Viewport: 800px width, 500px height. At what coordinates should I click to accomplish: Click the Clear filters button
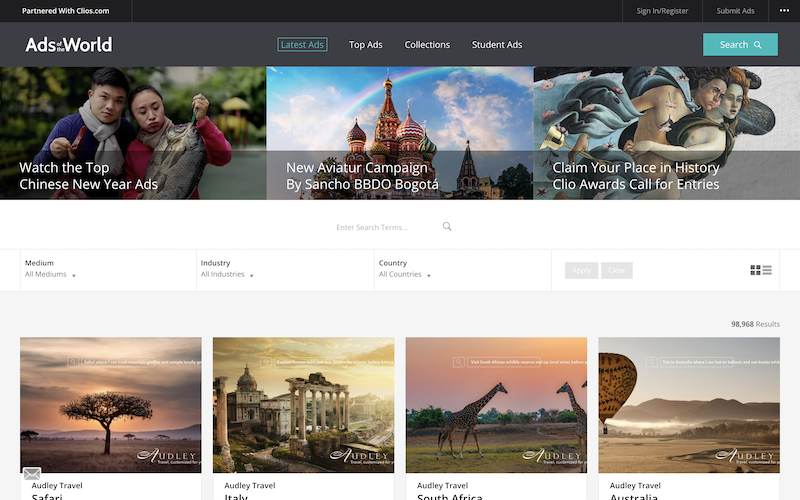[616, 270]
